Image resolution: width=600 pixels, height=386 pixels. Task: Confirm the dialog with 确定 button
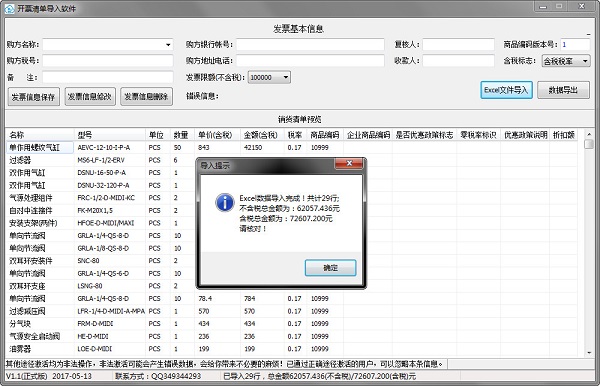(330, 268)
